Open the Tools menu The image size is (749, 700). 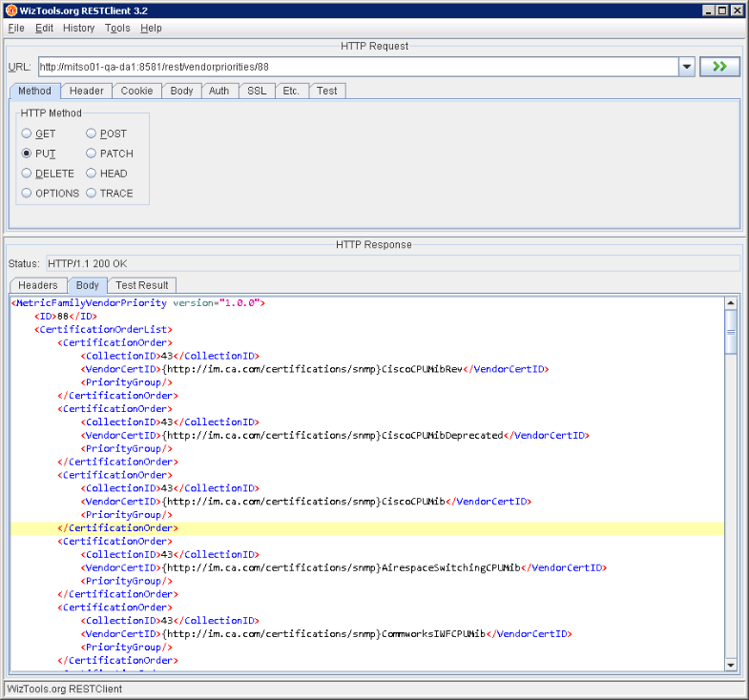point(117,28)
